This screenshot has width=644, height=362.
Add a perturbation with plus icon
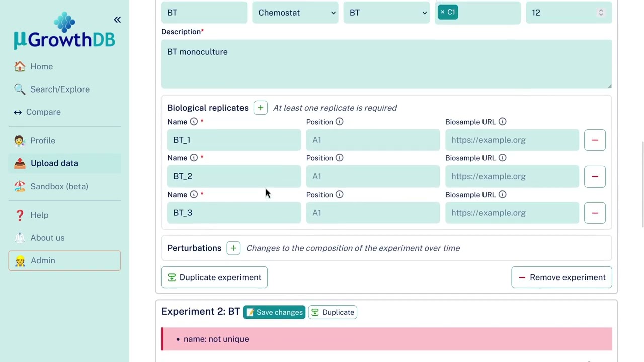point(233,248)
